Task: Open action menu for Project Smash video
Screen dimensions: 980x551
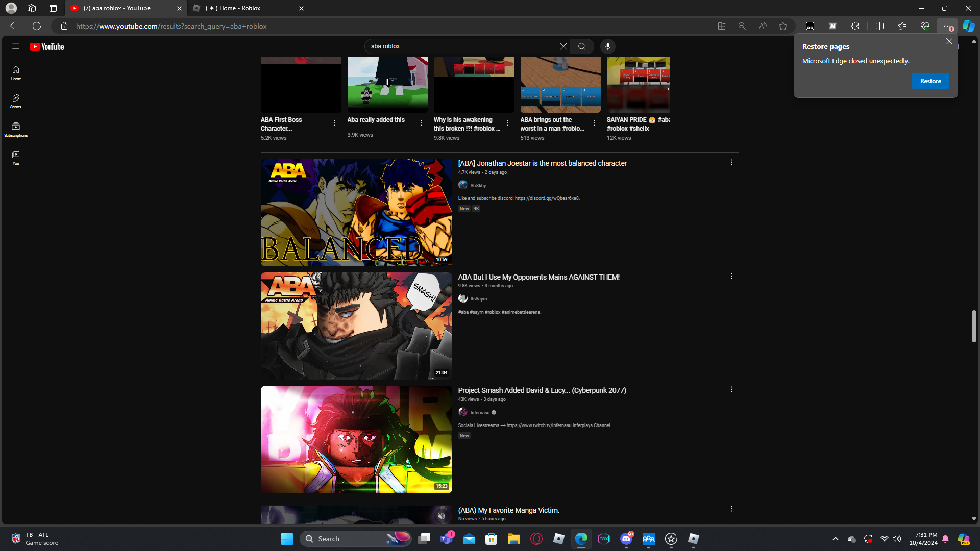Action: [731, 389]
